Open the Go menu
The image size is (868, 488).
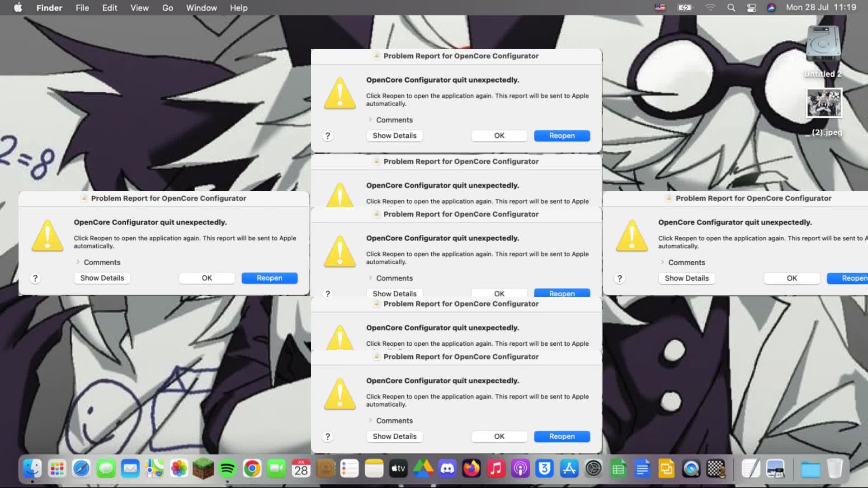(167, 8)
